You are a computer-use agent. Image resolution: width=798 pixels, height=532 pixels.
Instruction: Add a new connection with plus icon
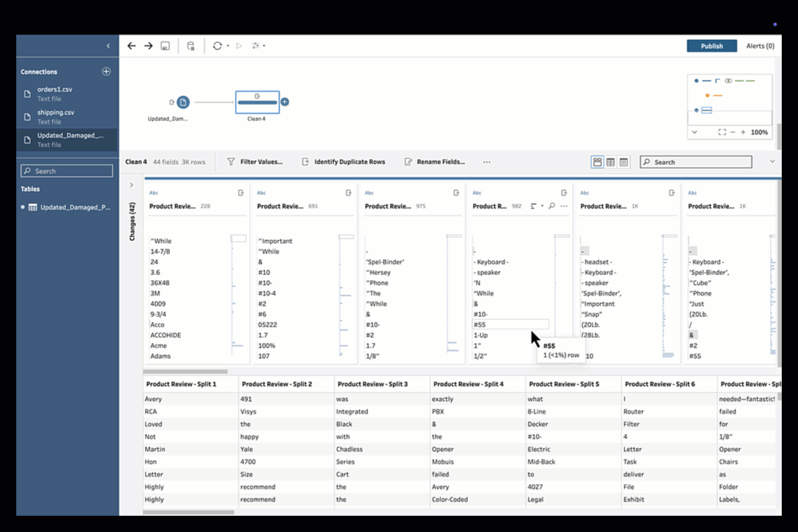(x=106, y=71)
